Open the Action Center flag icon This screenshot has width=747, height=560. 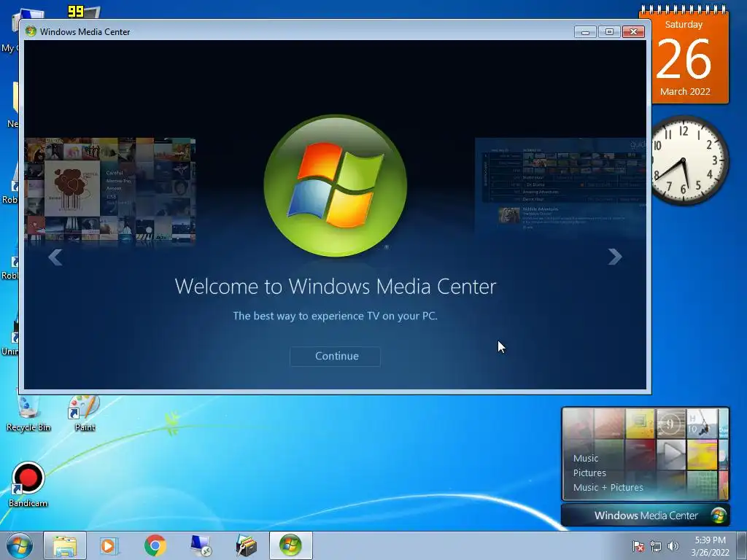(x=638, y=546)
